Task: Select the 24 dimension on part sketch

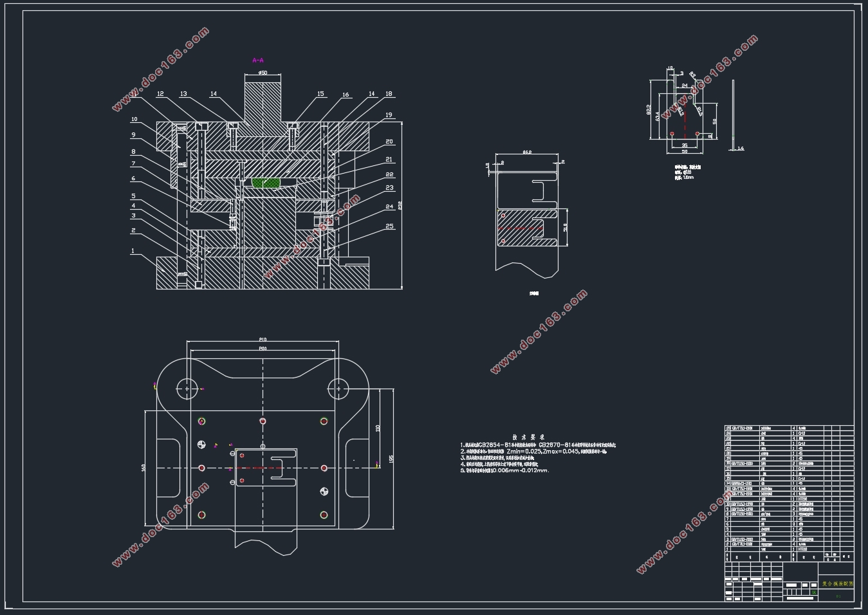Action: tap(685, 85)
